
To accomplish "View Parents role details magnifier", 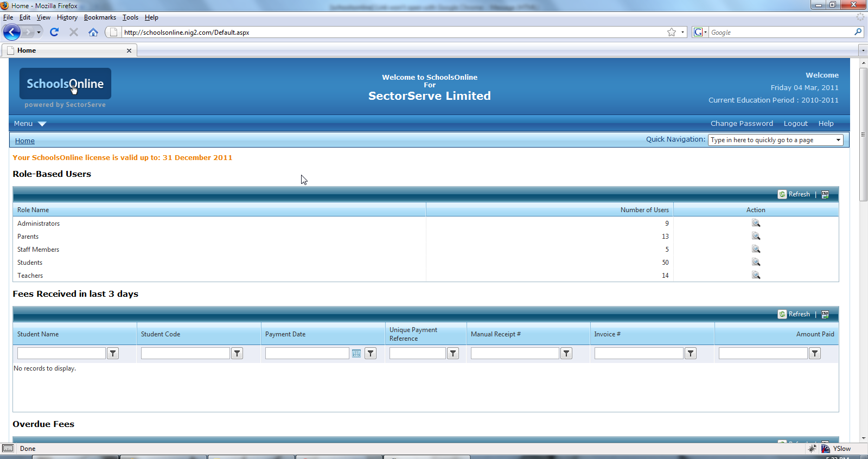I will click(x=756, y=236).
